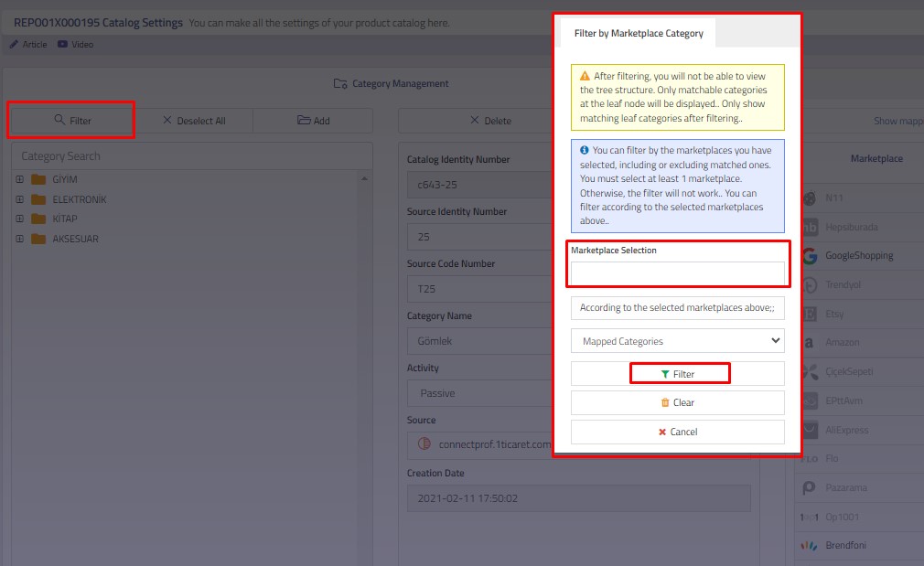This screenshot has height=566, width=924.
Task: Click the Marketplace Selection input field
Action: coord(677,272)
